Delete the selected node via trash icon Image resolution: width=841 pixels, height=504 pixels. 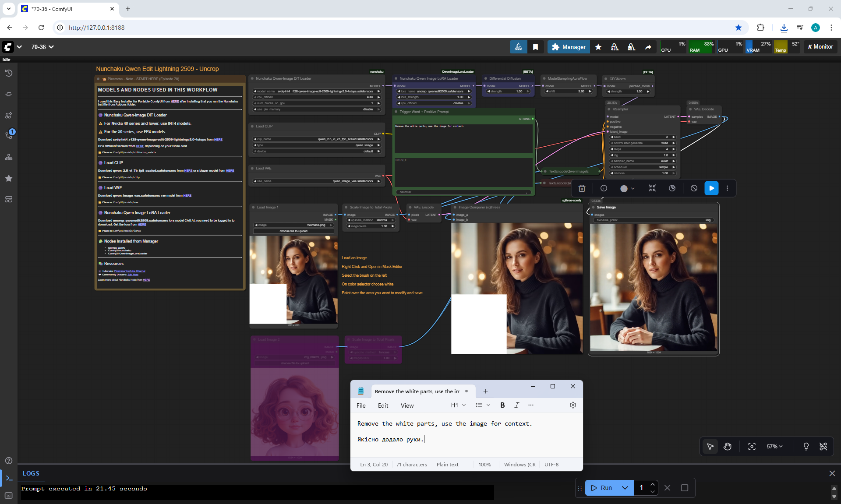582,188
